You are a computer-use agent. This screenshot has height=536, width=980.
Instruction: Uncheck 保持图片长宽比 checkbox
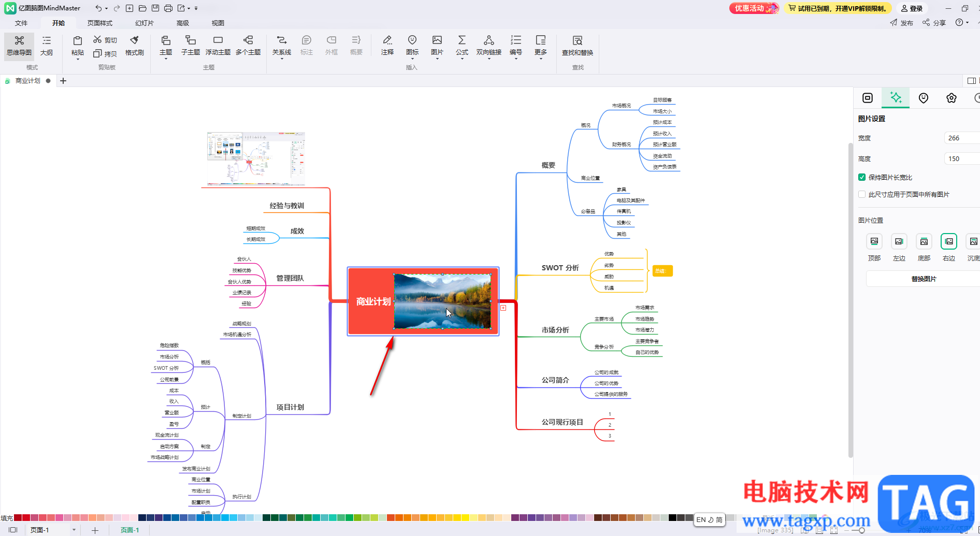pos(862,177)
